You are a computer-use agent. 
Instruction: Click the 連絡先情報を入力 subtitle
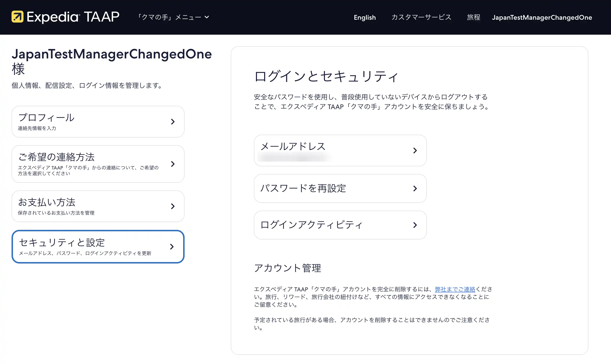tap(37, 128)
